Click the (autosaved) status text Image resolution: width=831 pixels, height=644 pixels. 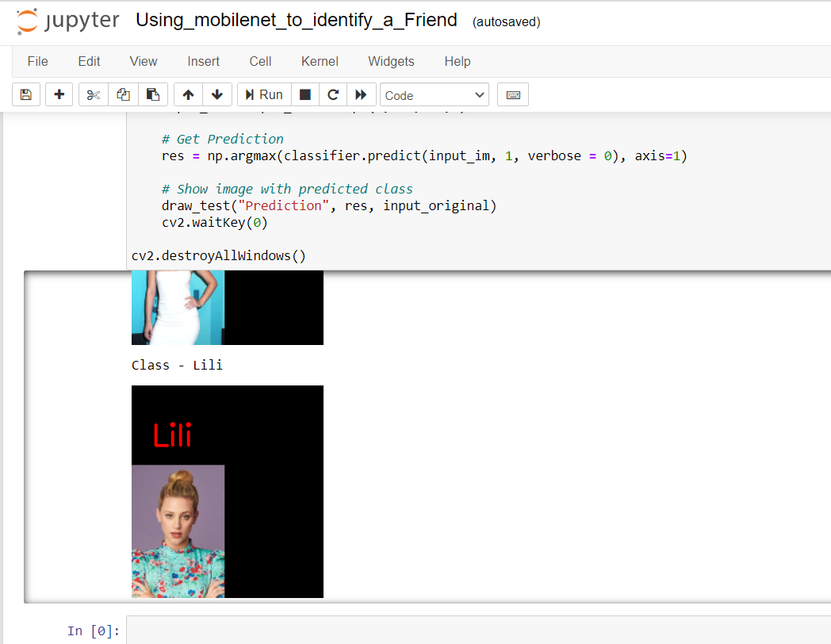click(506, 21)
